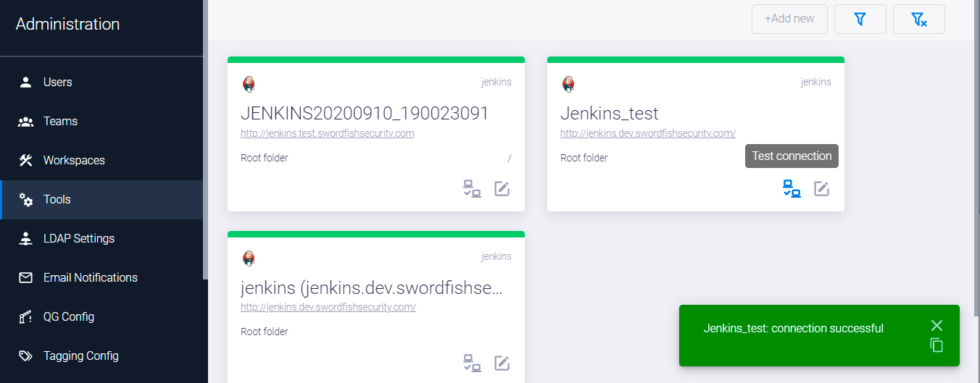The width and height of the screenshot is (980, 383).
Task: Close the connection successful notification
Action: (x=937, y=326)
